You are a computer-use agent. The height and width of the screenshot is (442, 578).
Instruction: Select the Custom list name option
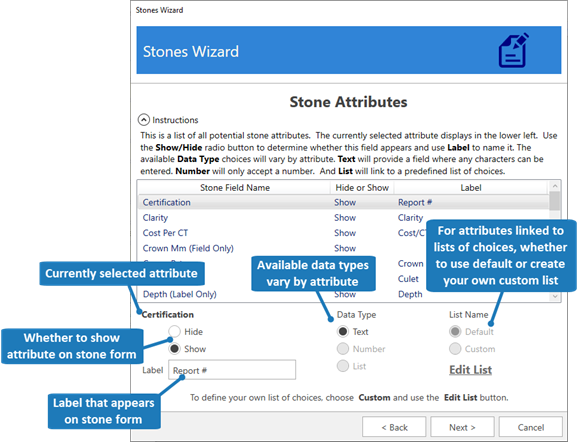pyautogui.click(x=455, y=349)
